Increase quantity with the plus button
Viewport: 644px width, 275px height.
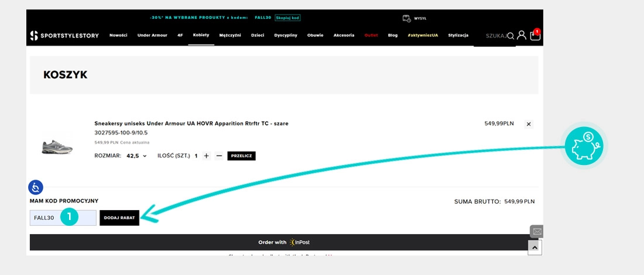click(x=206, y=156)
